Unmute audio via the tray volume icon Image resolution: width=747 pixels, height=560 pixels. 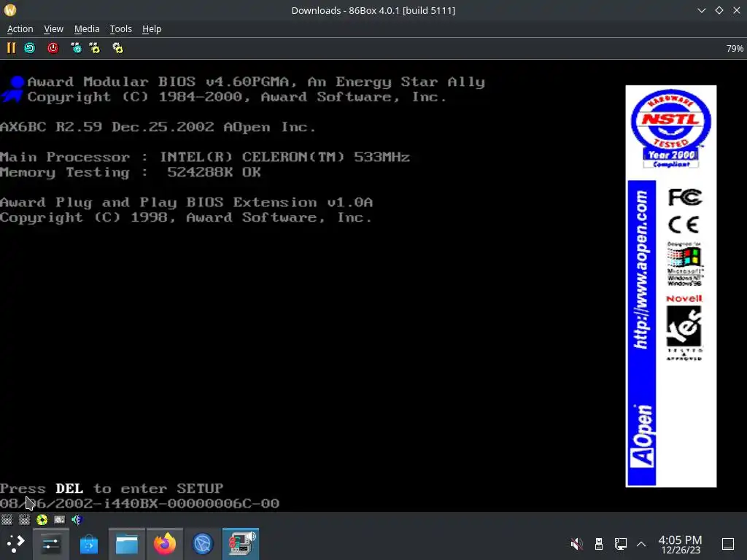click(577, 543)
